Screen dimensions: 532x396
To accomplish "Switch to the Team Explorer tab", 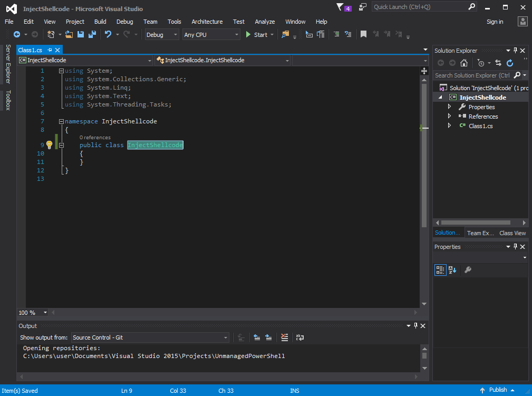I will tap(481, 233).
